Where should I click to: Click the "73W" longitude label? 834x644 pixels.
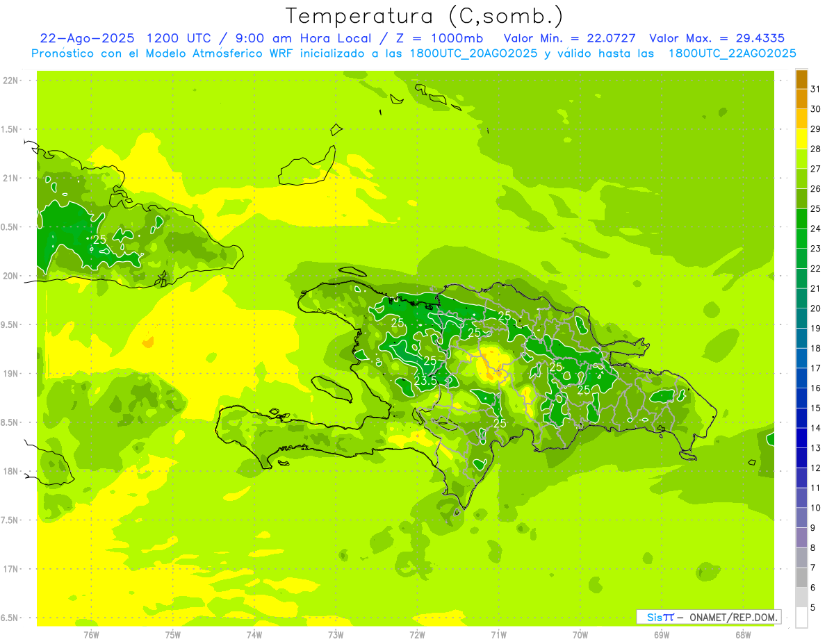pyautogui.click(x=336, y=634)
